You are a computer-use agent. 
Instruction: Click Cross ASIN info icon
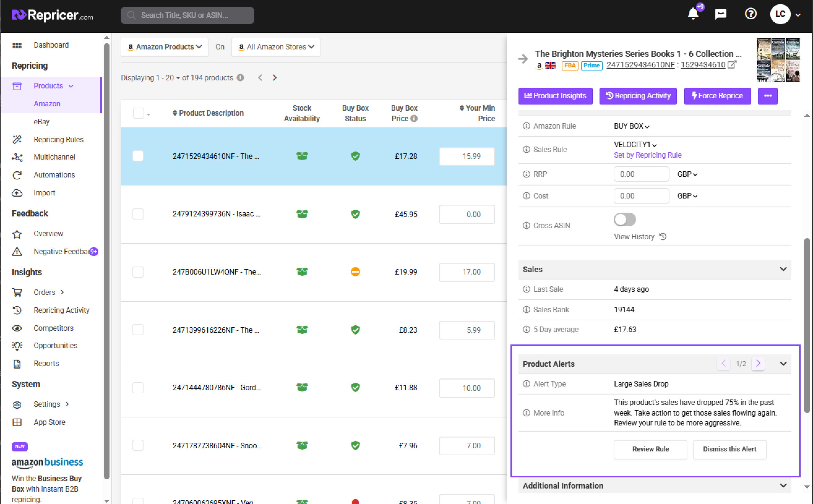[526, 226]
